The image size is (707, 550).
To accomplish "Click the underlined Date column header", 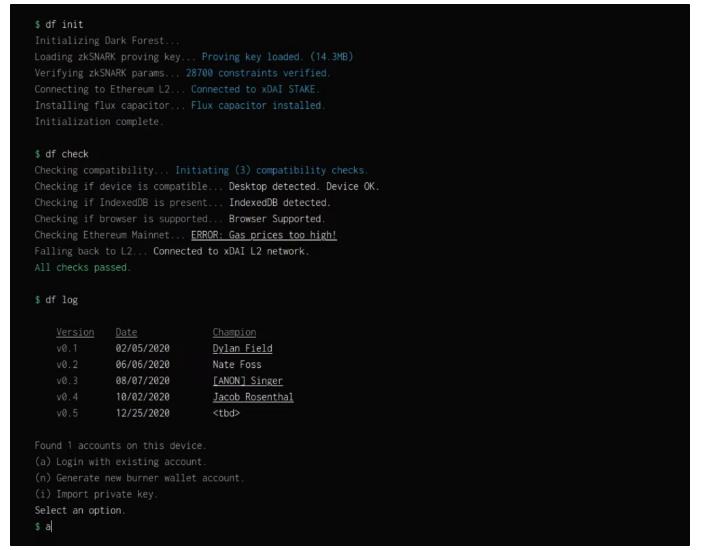I will pyautogui.click(x=126, y=332).
